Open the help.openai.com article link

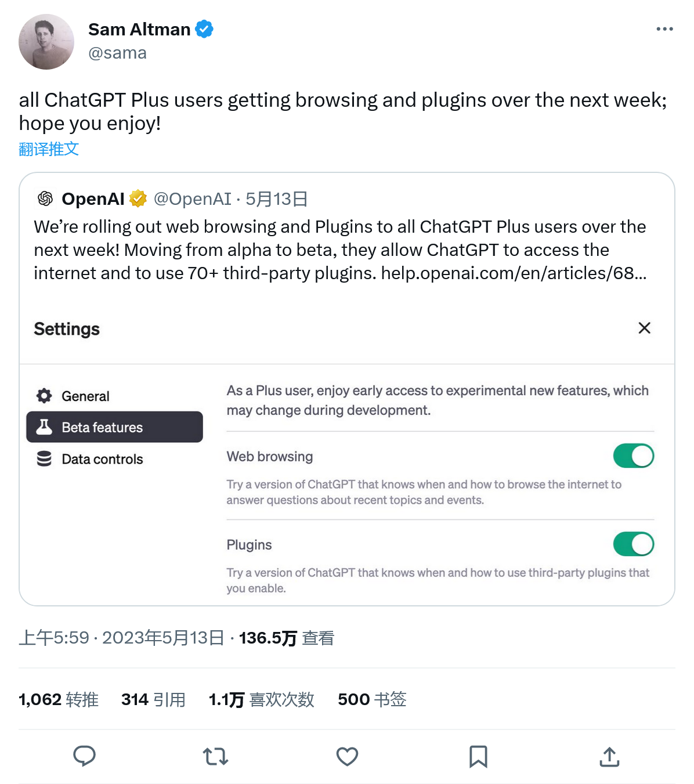(x=514, y=273)
